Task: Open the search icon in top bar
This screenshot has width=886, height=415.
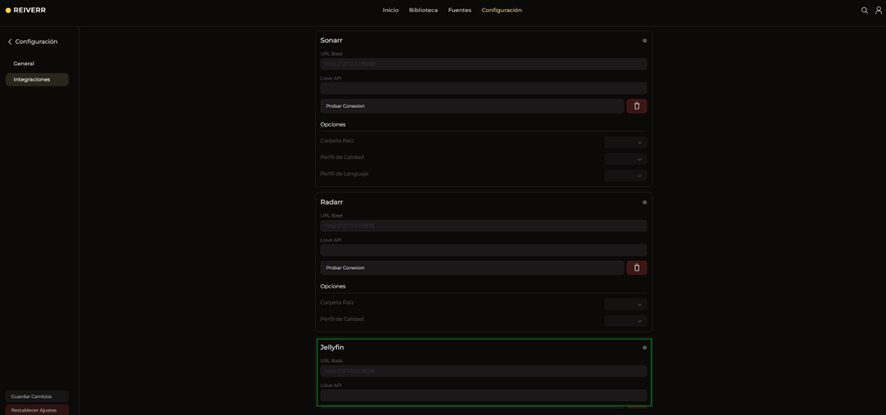Action: [x=864, y=10]
